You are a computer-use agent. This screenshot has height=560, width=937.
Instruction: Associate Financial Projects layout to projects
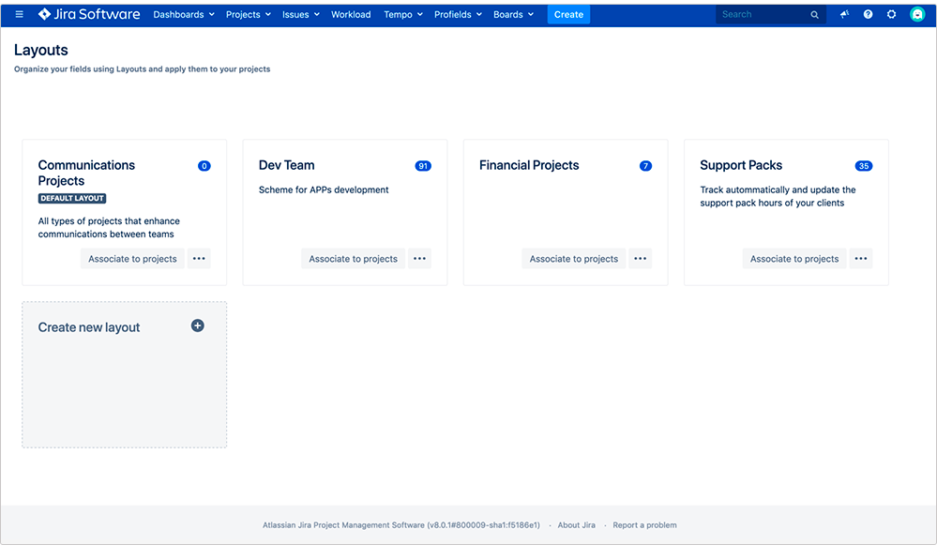573,258
